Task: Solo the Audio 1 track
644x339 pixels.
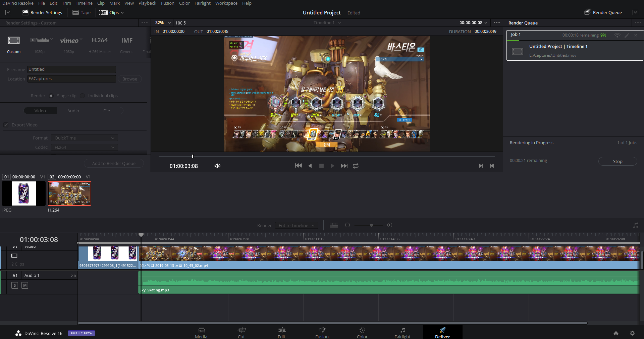Action: 14,285
